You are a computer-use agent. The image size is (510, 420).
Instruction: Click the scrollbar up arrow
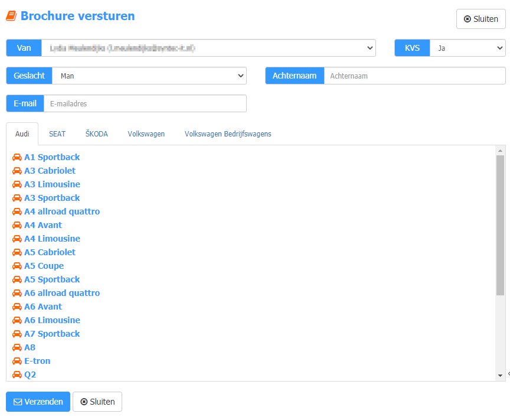500,151
